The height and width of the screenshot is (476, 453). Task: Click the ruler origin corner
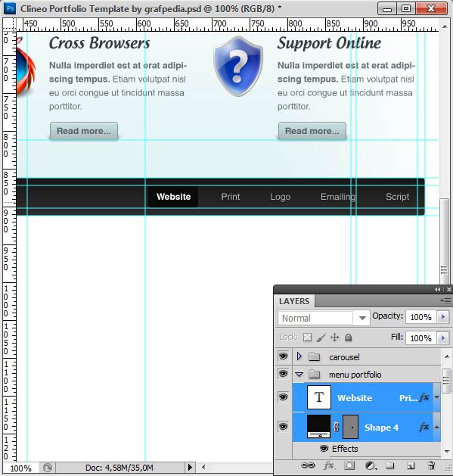(x=9, y=24)
